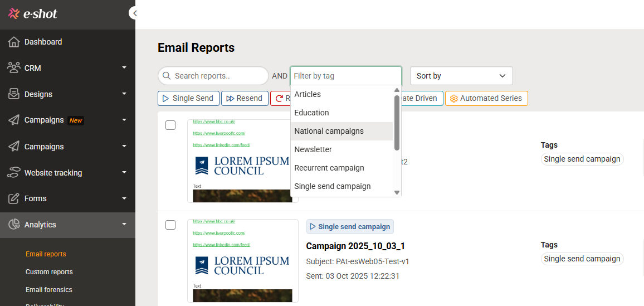Select Recurrent campaign in the tag list
The height and width of the screenshot is (306, 644).
point(341,168)
